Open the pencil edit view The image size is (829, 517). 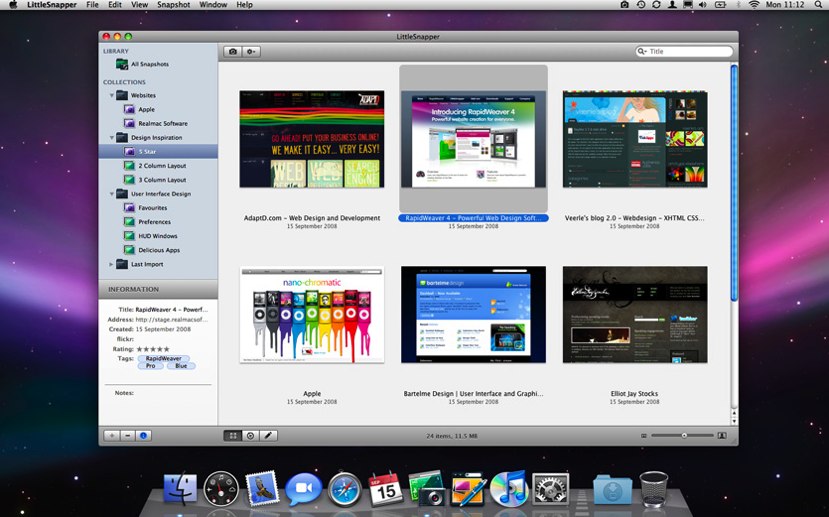pyautogui.click(x=268, y=435)
